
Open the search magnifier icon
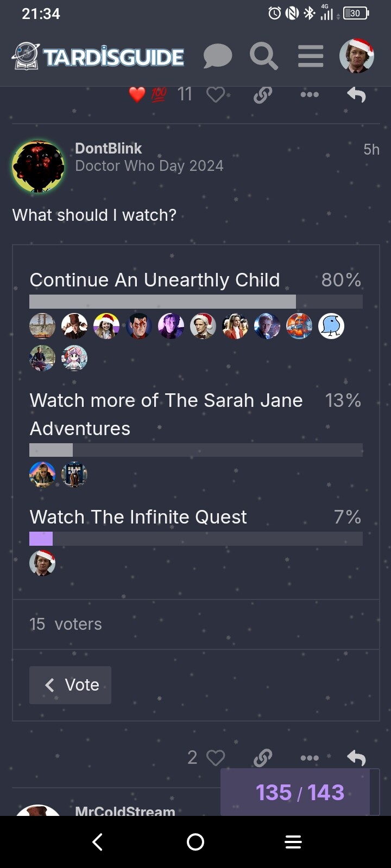pyautogui.click(x=264, y=56)
